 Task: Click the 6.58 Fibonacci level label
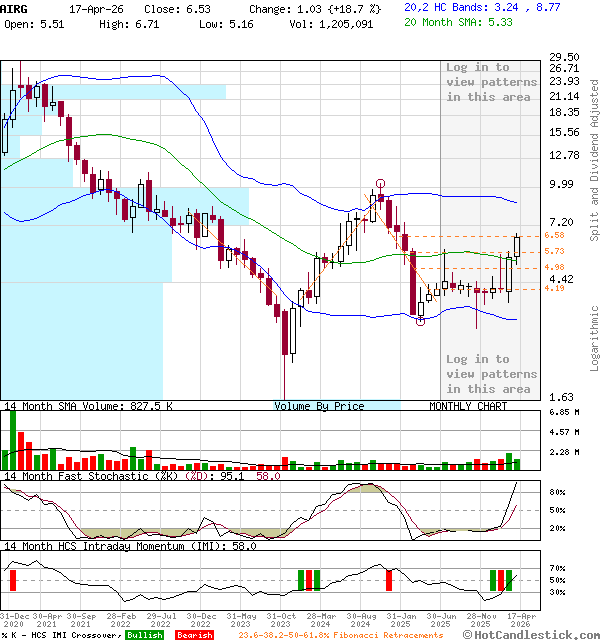click(x=555, y=235)
